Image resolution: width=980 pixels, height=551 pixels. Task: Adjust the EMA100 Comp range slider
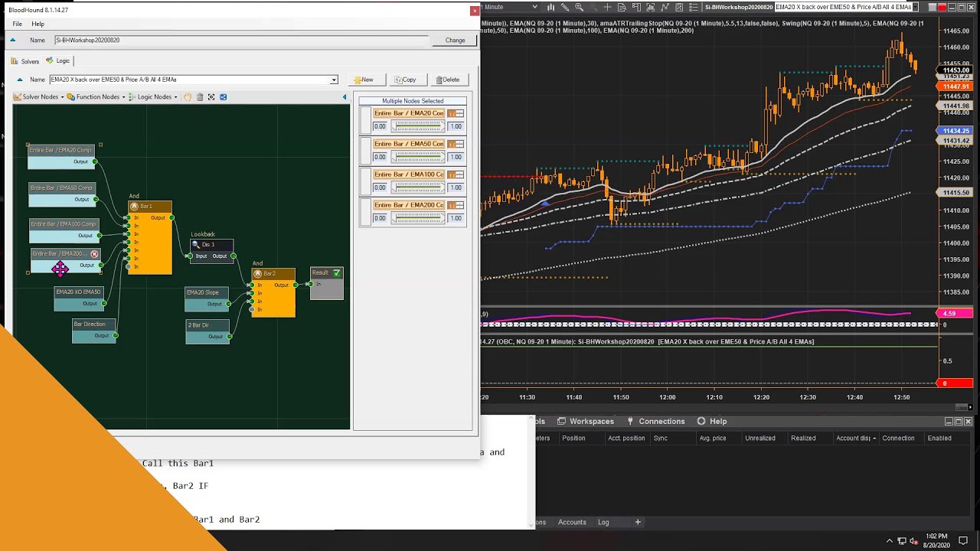click(x=418, y=187)
